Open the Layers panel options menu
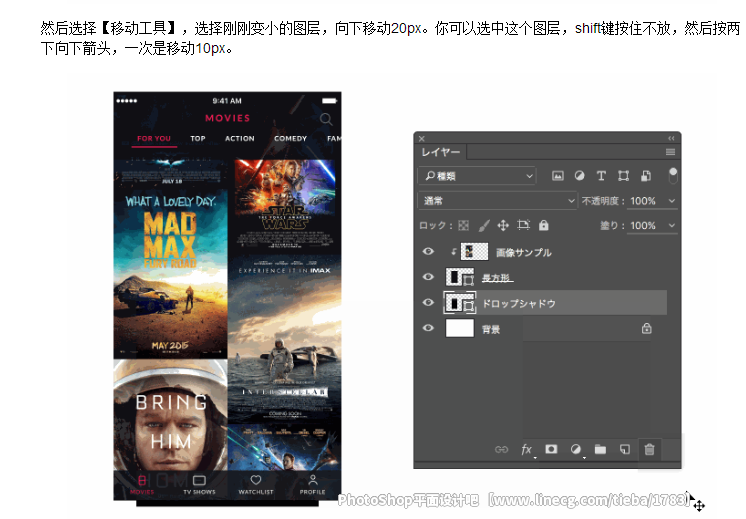This screenshot has width=746, height=519. tap(670, 152)
